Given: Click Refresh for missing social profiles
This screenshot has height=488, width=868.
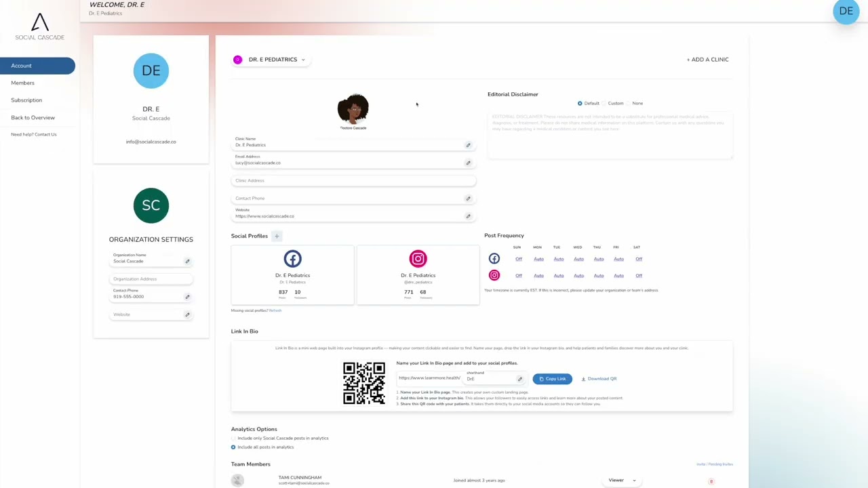Looking at the screenshot, I should point(275,310).
